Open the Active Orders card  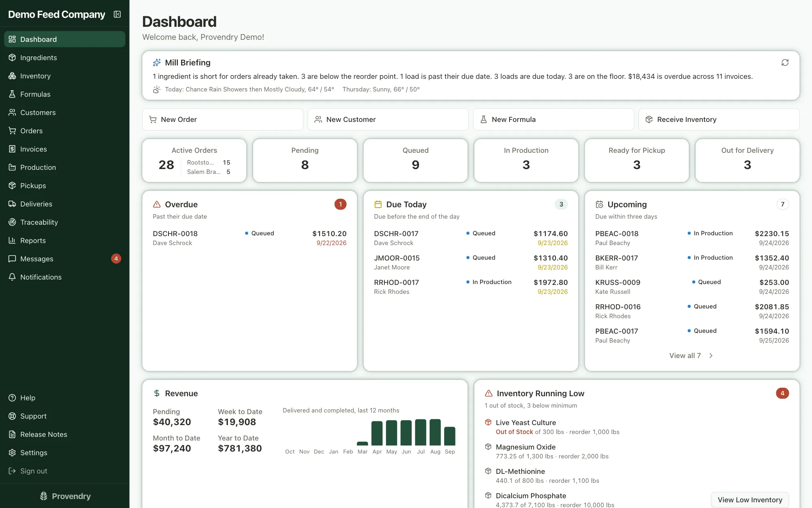pos(194,161)
